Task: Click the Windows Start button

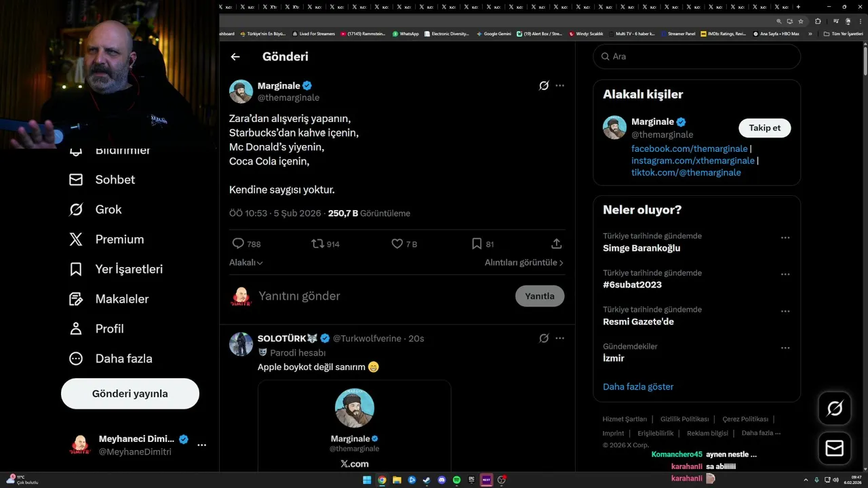Action: 367,480
